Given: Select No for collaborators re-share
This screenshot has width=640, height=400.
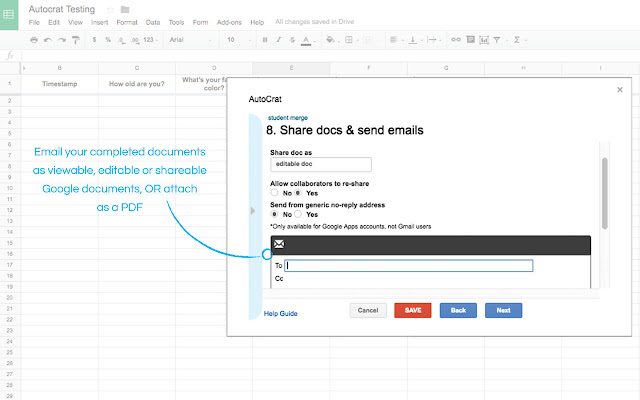Looking at the screenshot, I should 274,192.
